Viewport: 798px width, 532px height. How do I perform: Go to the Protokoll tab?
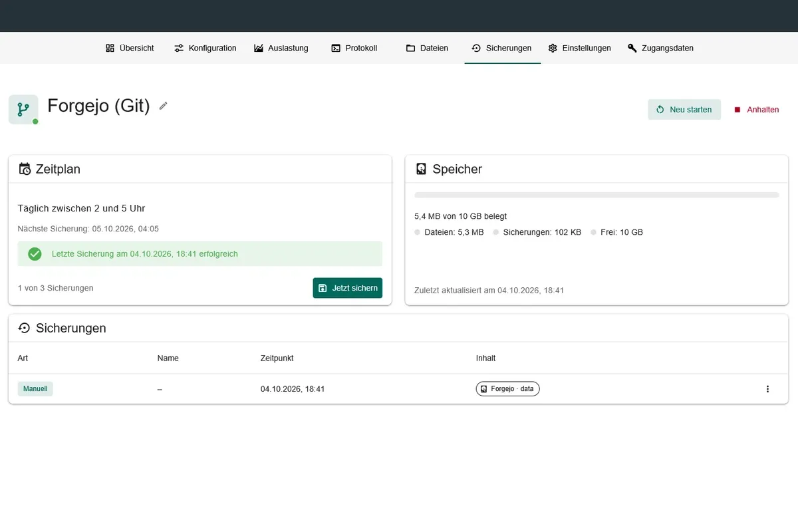pyautogui.click(x=354, y=48)
